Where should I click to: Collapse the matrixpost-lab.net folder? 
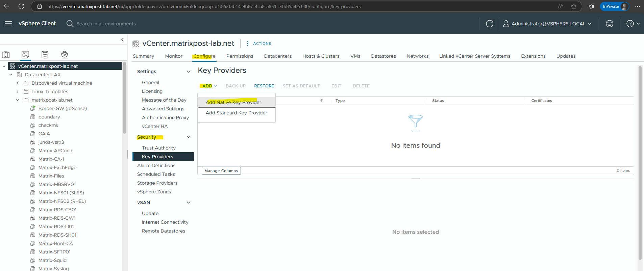tap(18, 100)
